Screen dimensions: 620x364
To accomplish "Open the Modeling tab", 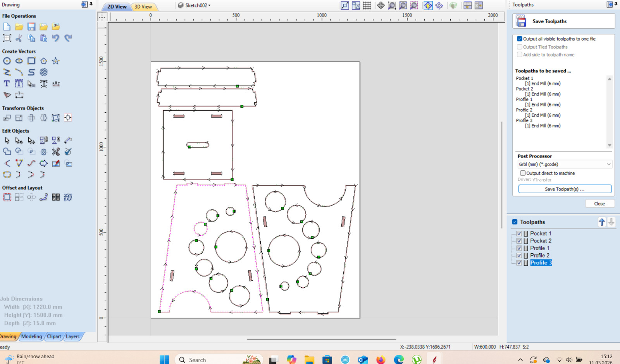I will (x=31, y=337).
